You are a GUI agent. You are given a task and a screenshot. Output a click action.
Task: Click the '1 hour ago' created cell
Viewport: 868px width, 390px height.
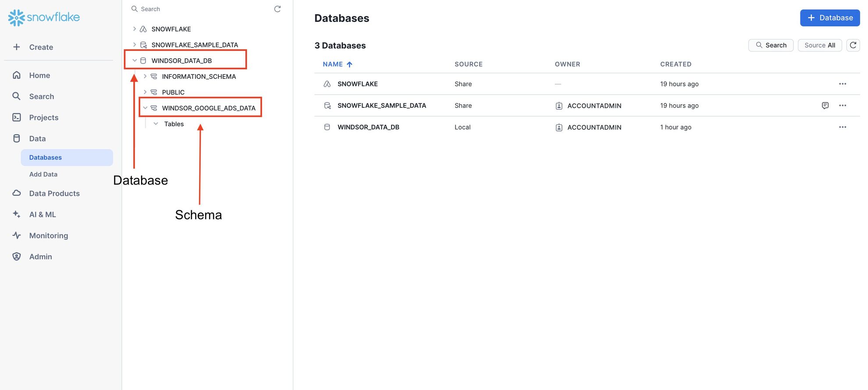[x=676, y=127]
